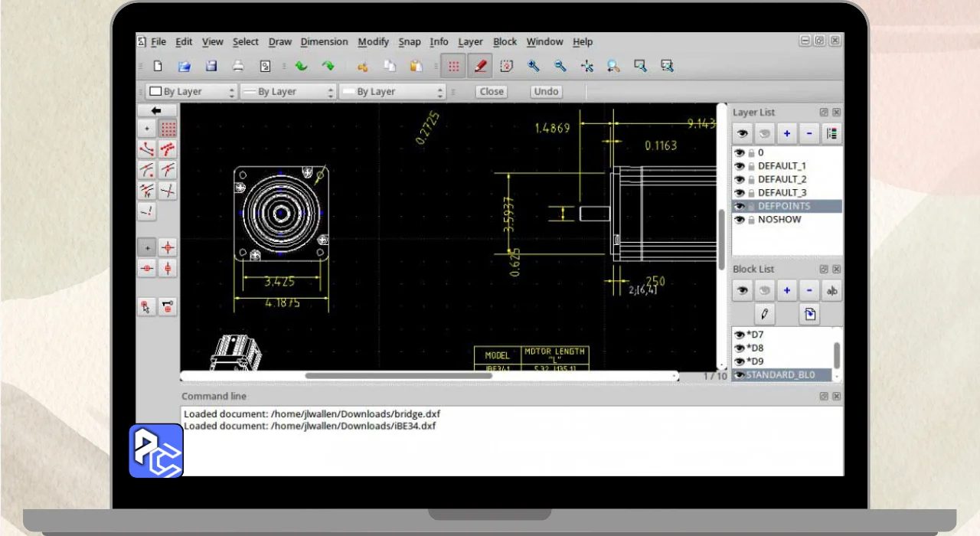Viewport: 980px width, 536px height.
Task: Click the Paste clipboard icon
Action: (416, 66)
